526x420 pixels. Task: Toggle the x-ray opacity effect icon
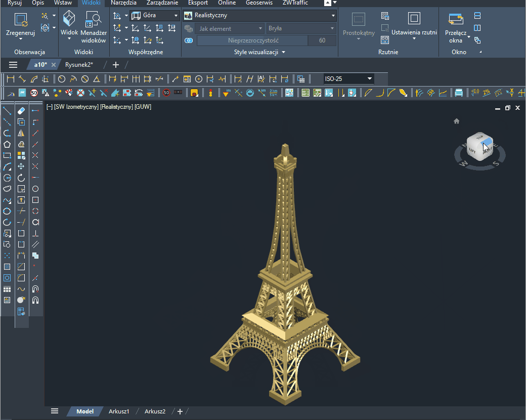pos(189,40)
